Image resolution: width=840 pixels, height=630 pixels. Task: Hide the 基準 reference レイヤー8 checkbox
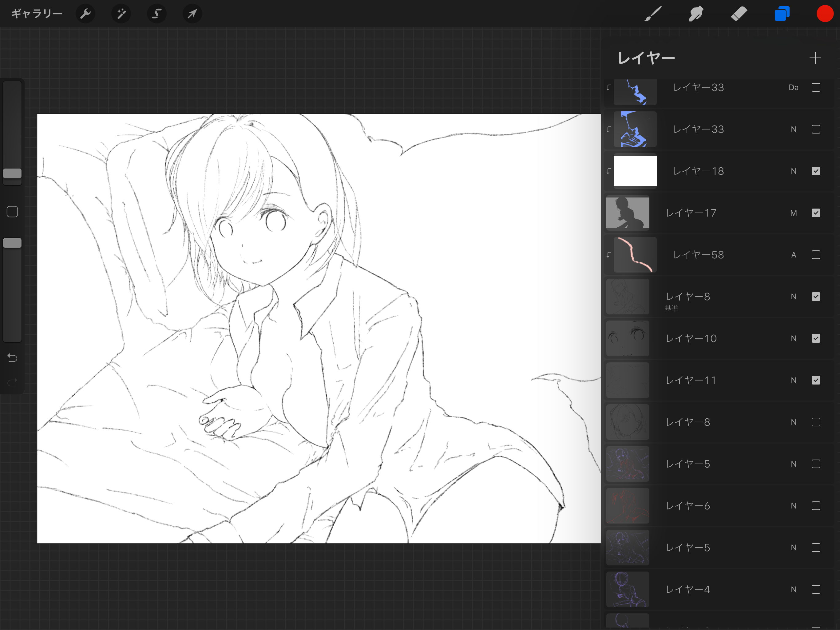(816, 296)
